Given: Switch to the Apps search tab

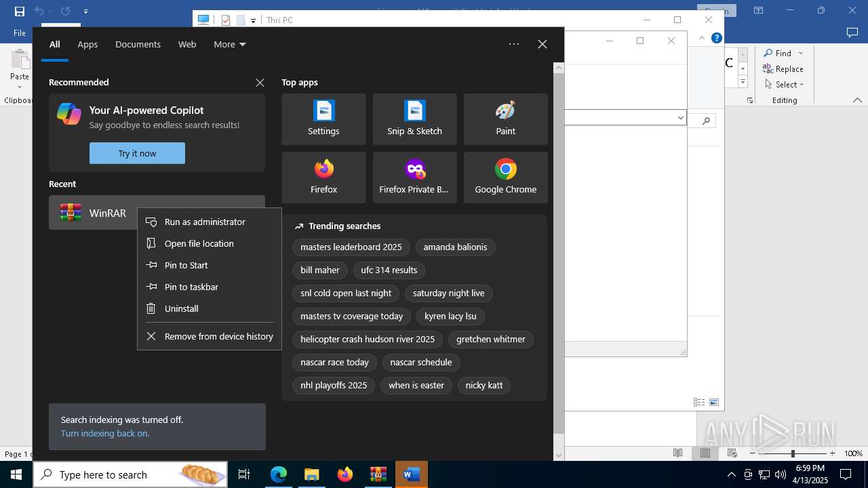Looking at the screenshot, I should [x=87, y=44].
